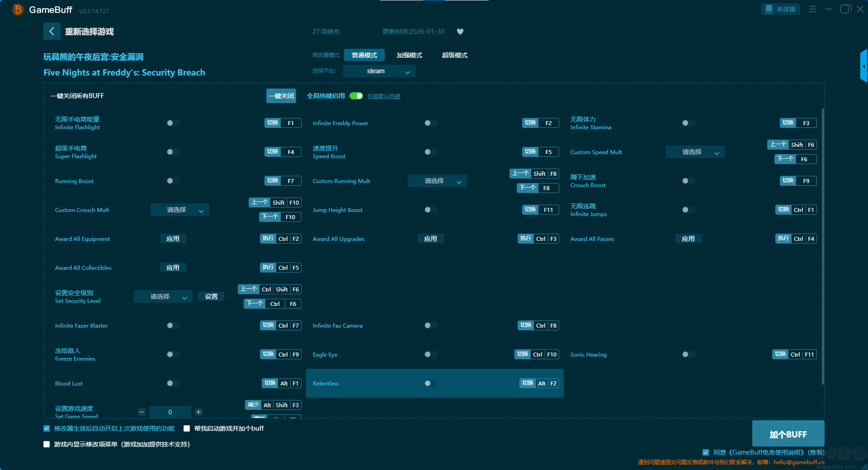Open Custom Speed Mult dropdown

[x=695, y=152]
